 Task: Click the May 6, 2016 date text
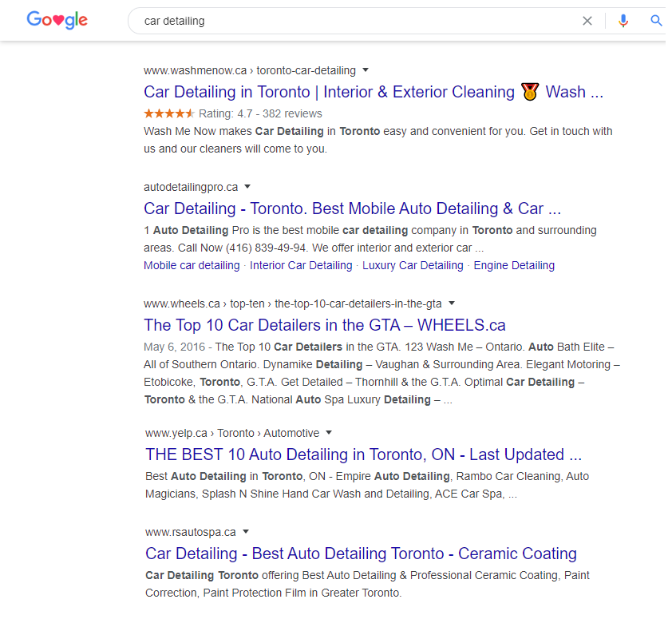(175, 347)
